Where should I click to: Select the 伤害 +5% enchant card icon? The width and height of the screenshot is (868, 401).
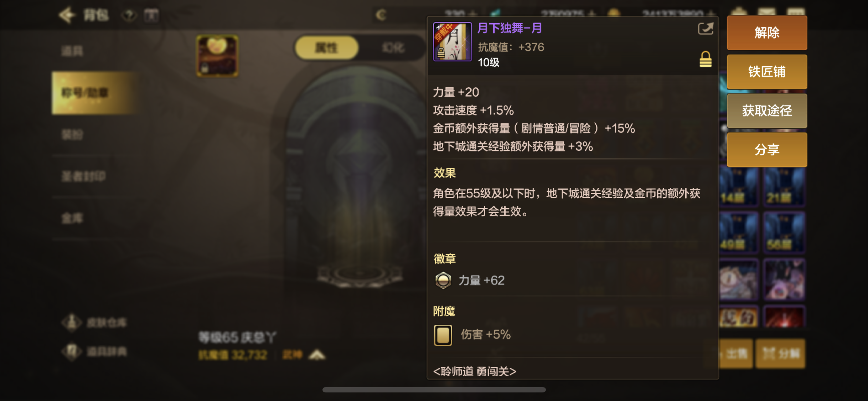pos(443,335)
